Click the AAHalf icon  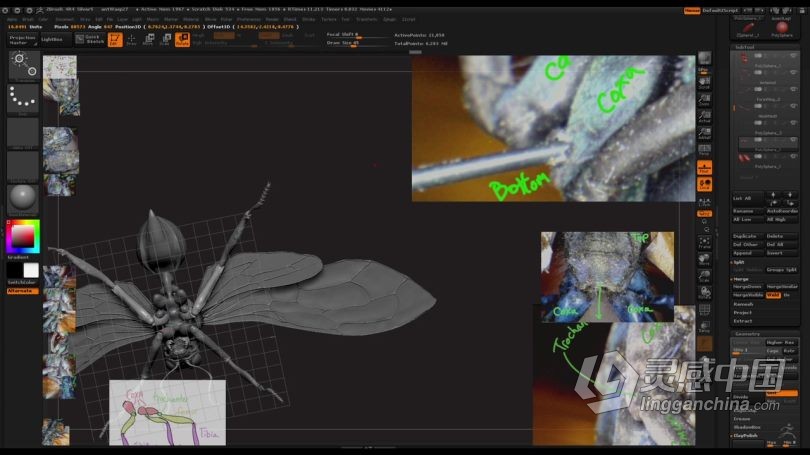(x=704, y=133)
